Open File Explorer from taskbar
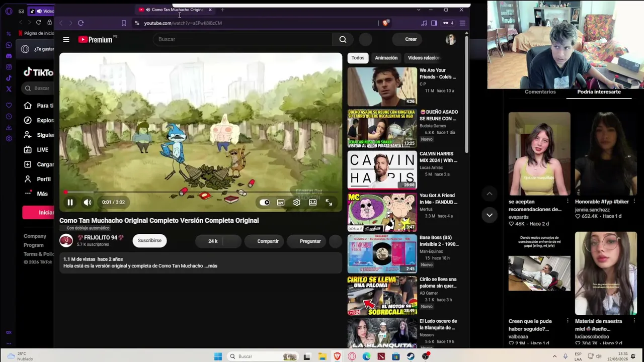 tap(322, 356)
